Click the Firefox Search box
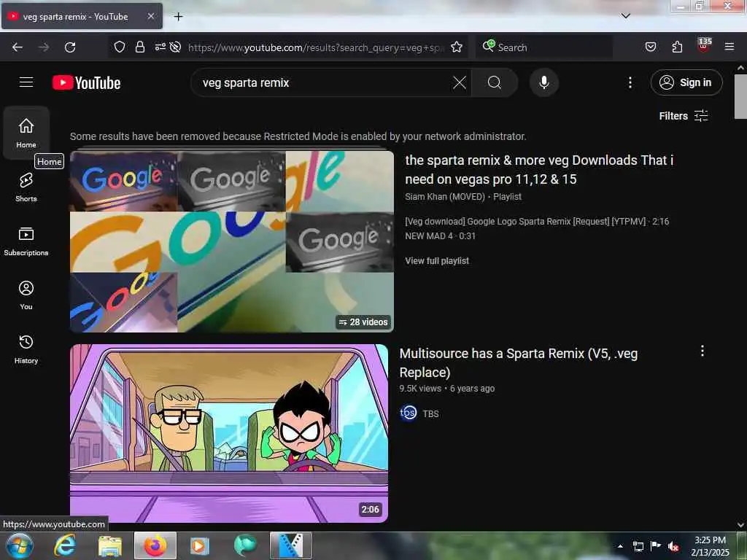 [543, 47]
